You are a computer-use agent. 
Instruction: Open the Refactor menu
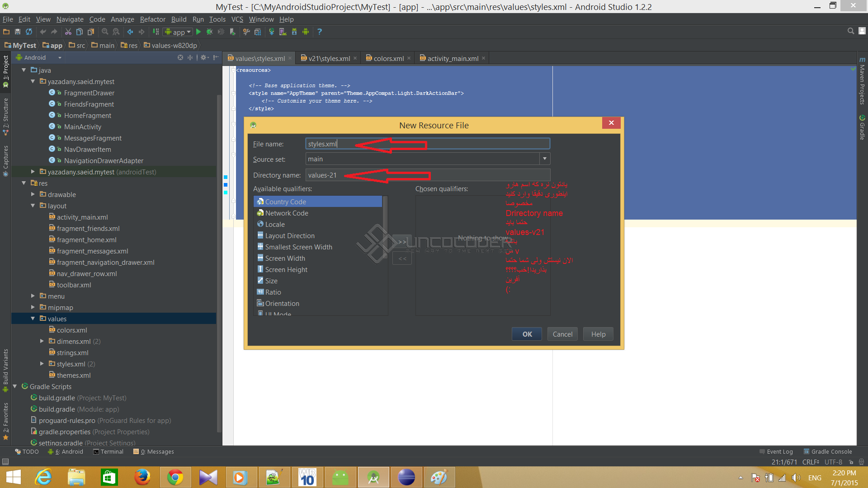click(152, 19)
